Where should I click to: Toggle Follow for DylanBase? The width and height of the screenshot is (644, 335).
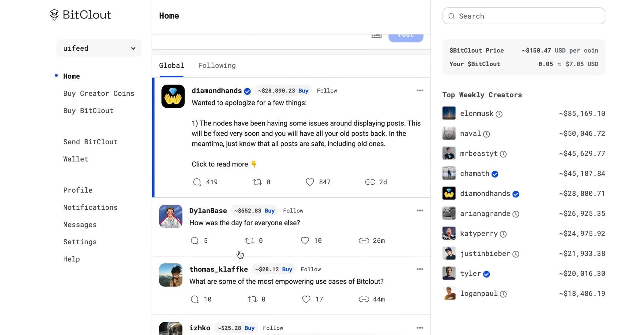293,211
